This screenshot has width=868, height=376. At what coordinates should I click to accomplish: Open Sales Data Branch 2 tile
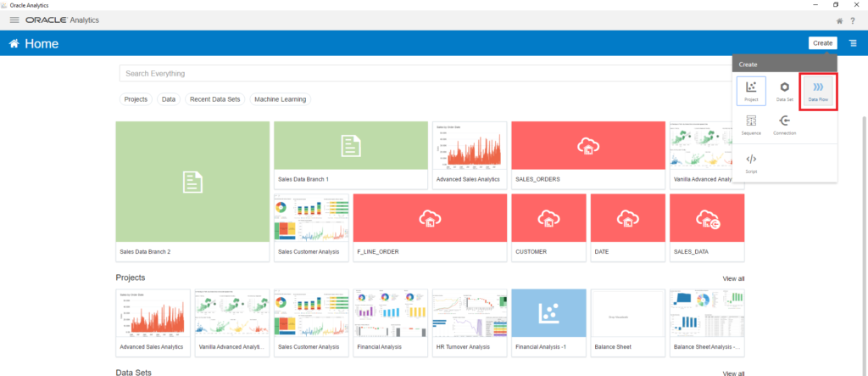click(x=192, y=191)
